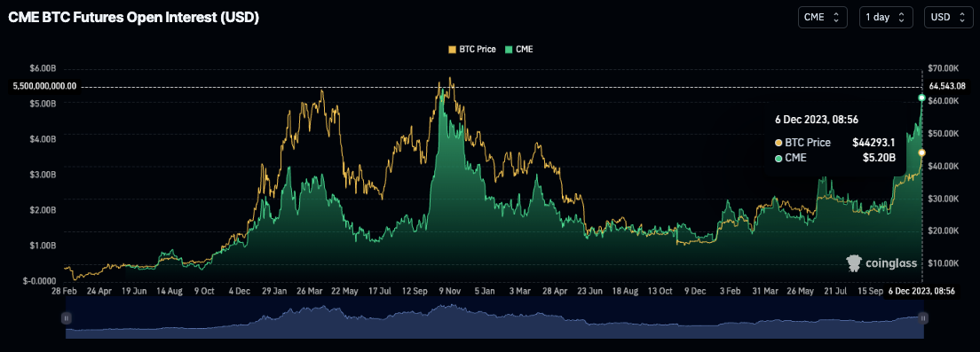
Task: Open the 1 day interval dropdown
Action: point(886,18)
